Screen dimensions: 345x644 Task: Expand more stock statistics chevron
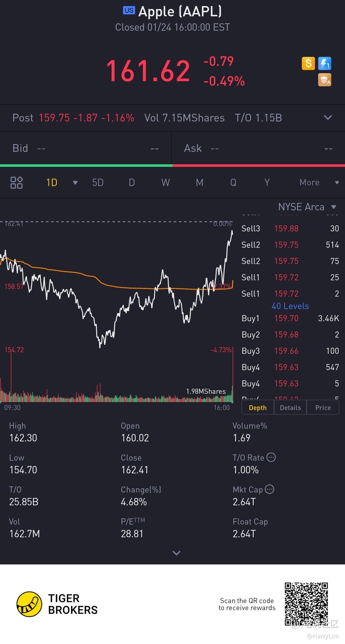pyautogui.click(x=176, y=553)
